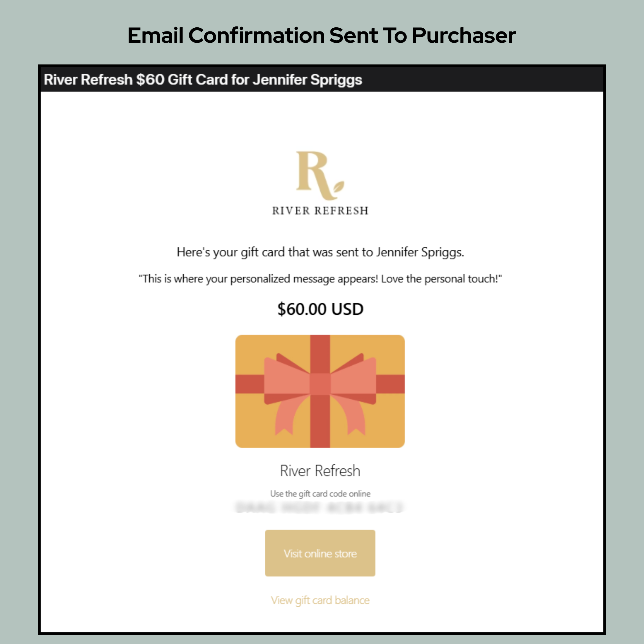Click the orange gift card image
This screenshot has height=644, width=644.
click(x=320, y=390)
